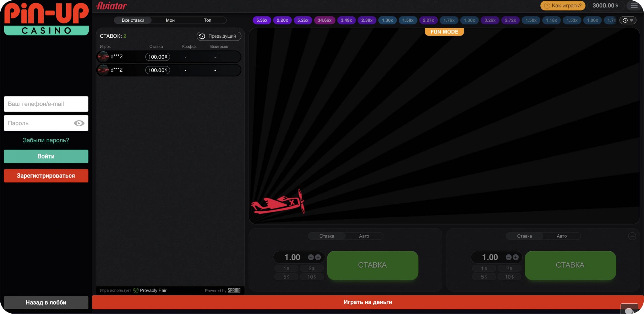Remove second bet panel with minus circle
Screen dimensions: 644x314
coord(632,236)
